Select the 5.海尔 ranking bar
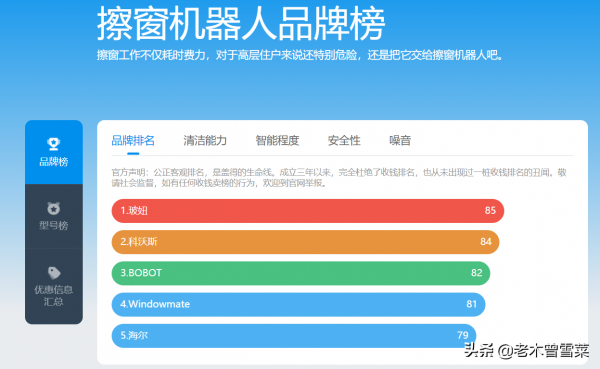This screenshot has height=369, width=600. tap(294, 336)
